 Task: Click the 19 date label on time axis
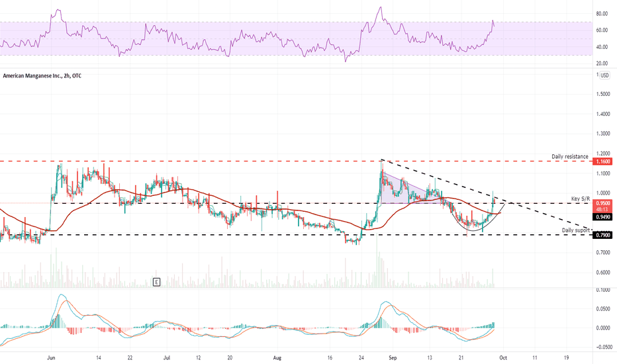coord(566,357)
